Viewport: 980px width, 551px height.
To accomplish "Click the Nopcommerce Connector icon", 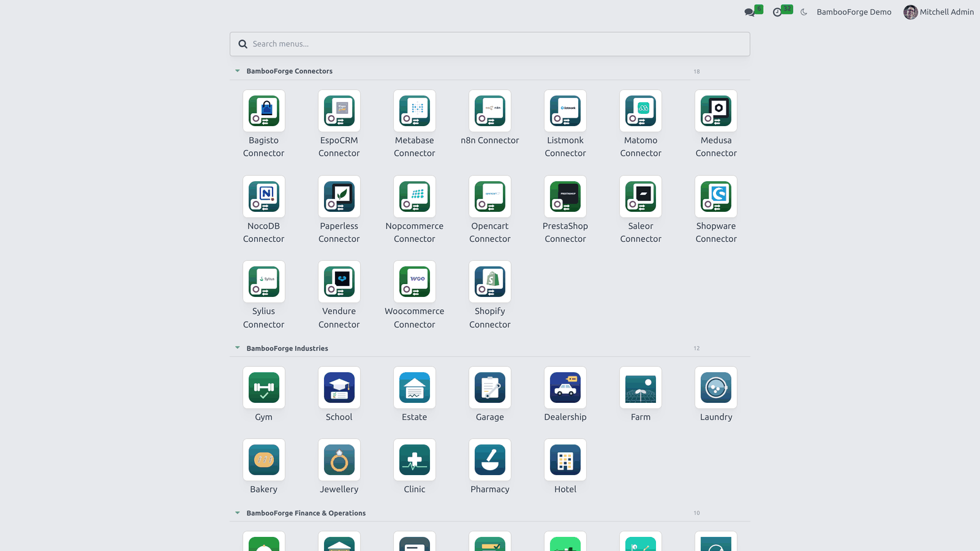I will pos(415,197).
